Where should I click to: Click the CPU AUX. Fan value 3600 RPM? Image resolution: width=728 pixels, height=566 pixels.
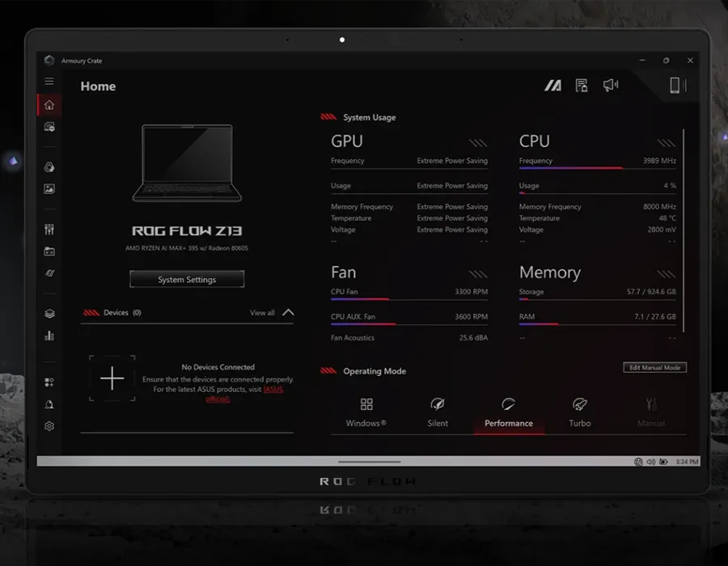point(472,317)
